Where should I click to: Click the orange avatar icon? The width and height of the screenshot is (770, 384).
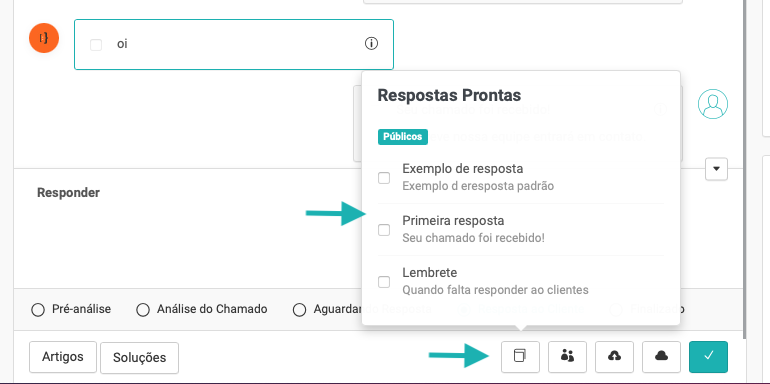[44, 38]
